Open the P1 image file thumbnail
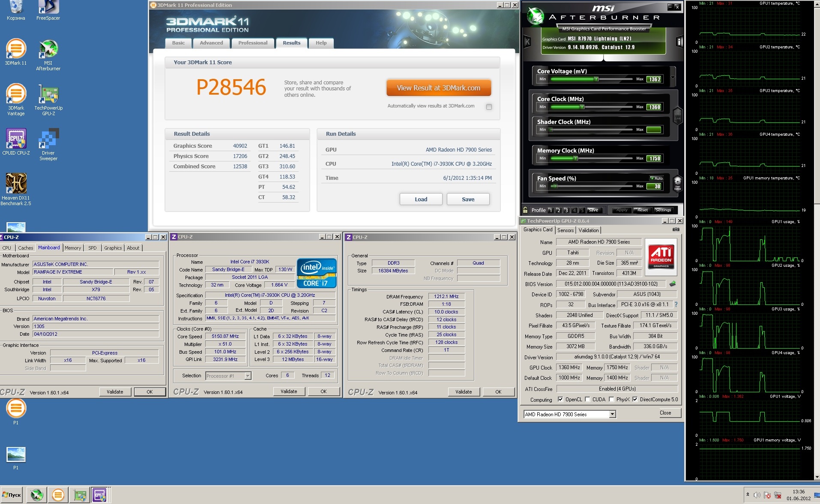This screenshot has height=504, width=820. click(16, 458)
